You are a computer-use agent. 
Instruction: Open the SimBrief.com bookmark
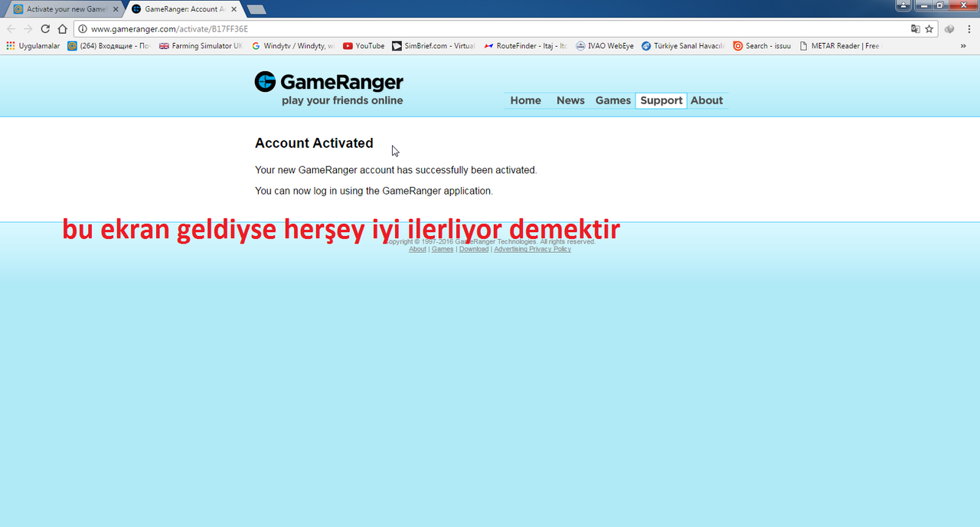(x=433, y=46)
